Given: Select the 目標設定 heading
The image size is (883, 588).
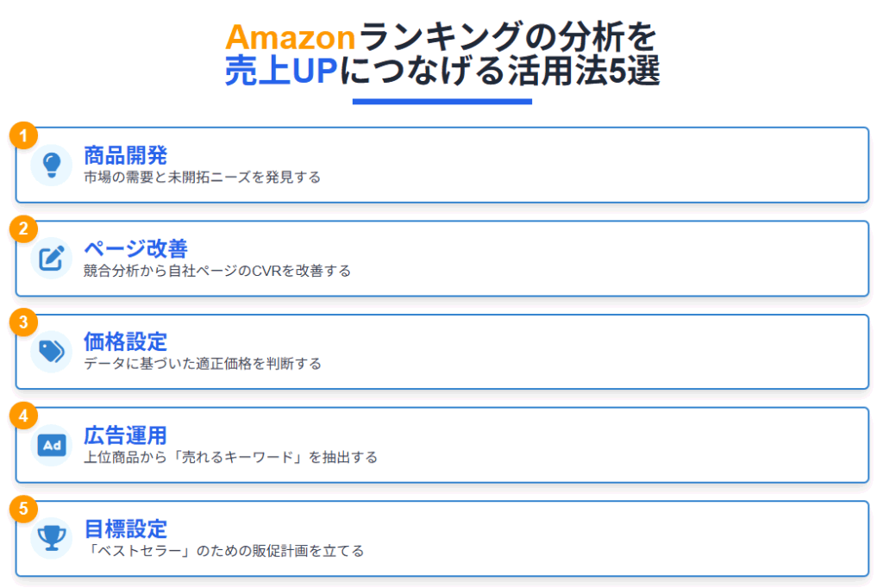Looking at the screenshot, I should (x=125, y=529).
